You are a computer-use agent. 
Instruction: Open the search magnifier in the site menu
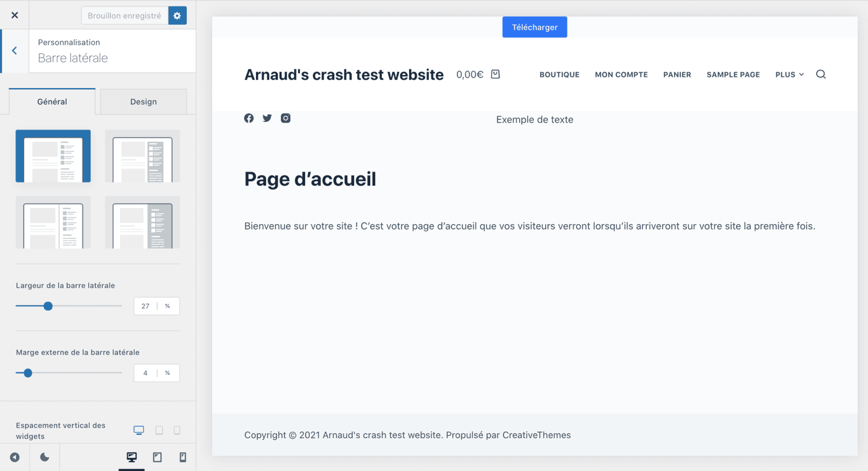click(x=821, y=74)
